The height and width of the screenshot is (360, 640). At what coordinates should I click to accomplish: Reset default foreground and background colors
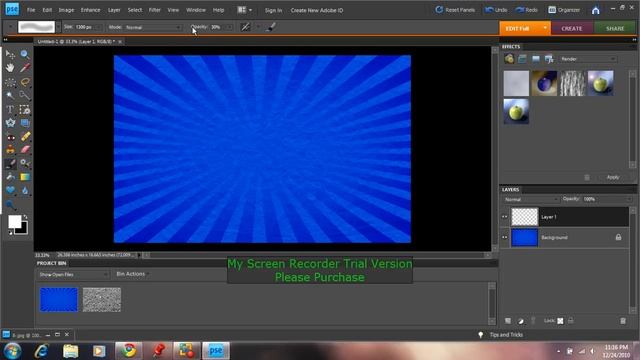[10, 233]
